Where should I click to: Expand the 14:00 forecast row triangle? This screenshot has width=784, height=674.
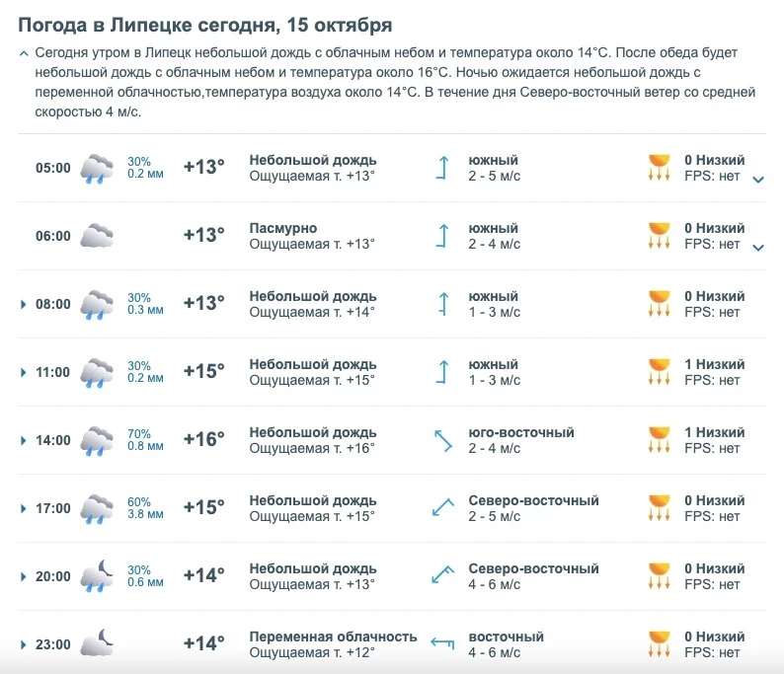point(23,440)
